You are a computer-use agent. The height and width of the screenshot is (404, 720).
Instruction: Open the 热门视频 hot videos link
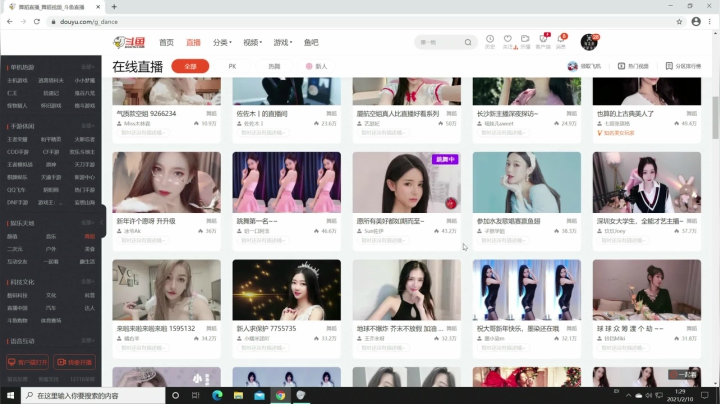point(633,66)
